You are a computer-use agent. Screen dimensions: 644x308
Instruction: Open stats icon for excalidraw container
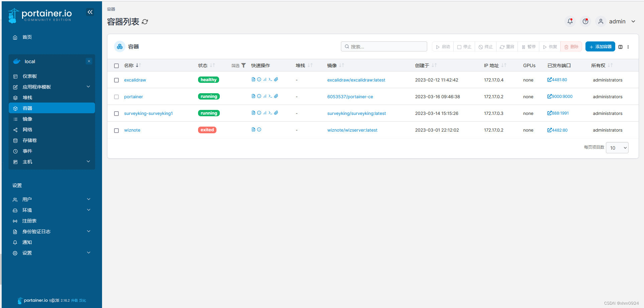pos(265,80)
